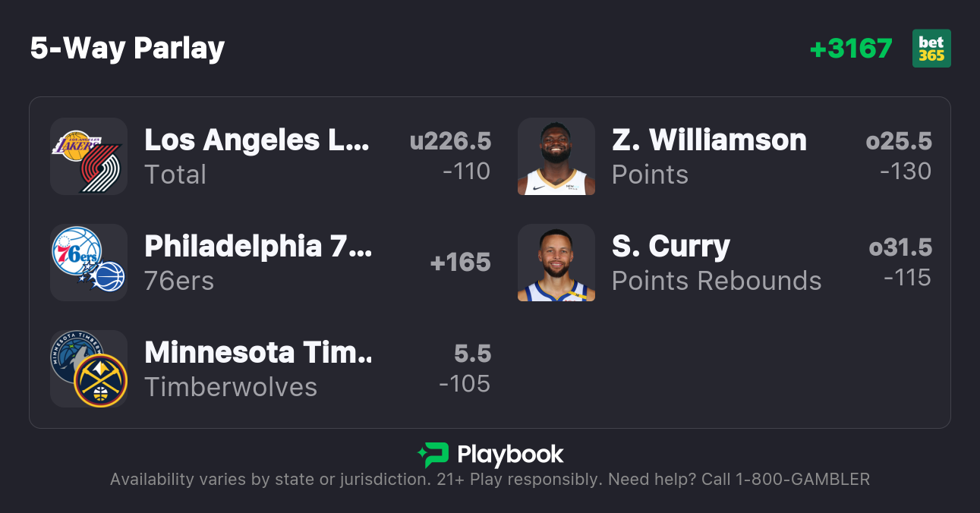
Task: Click the Timberwolves vs Nuggets logo
Action: click(x=88, y=369)
